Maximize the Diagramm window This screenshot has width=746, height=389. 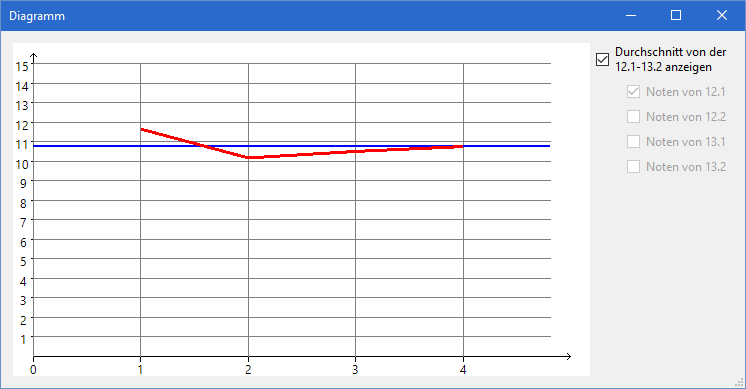point(676,15)
